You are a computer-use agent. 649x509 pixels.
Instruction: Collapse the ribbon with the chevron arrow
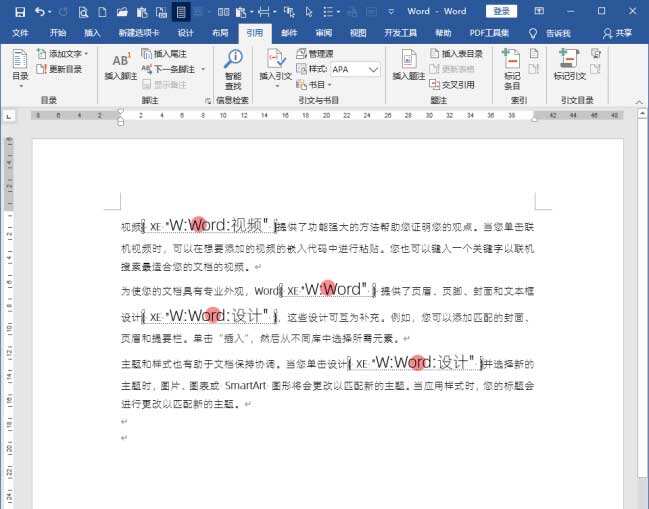click(639, 102)
